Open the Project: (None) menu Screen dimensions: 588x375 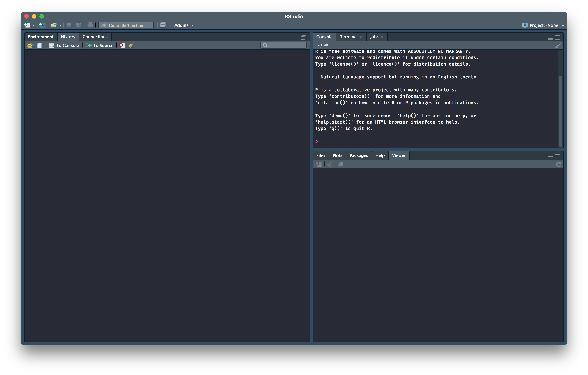pyautogui.click(x=543, y=25)
